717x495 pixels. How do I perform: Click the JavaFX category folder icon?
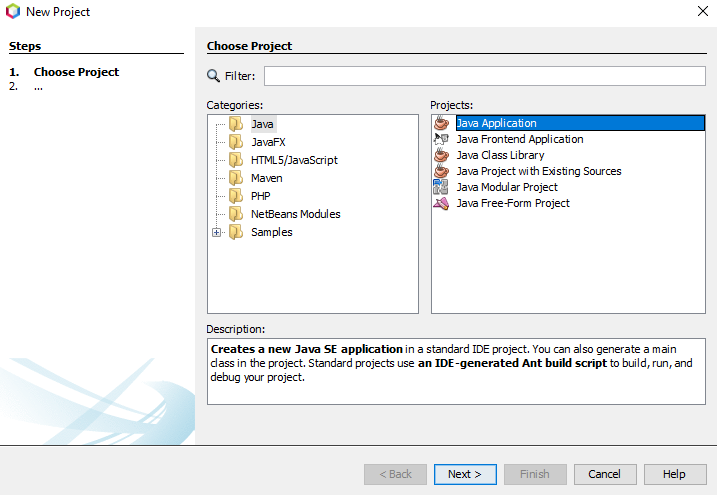[236, 142]
